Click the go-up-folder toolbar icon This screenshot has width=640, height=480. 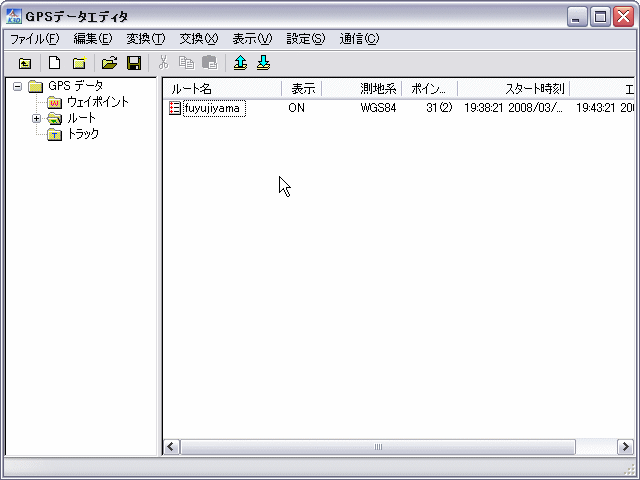25,63
